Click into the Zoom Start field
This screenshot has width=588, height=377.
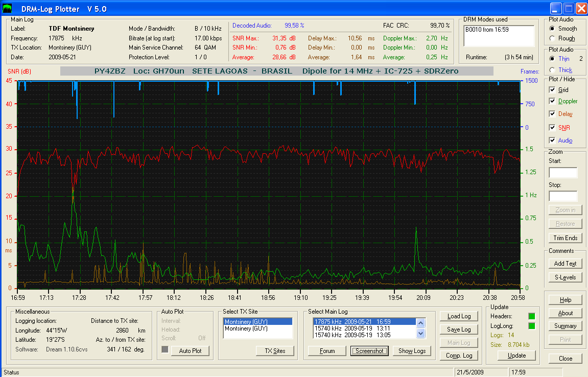point(562,173)
